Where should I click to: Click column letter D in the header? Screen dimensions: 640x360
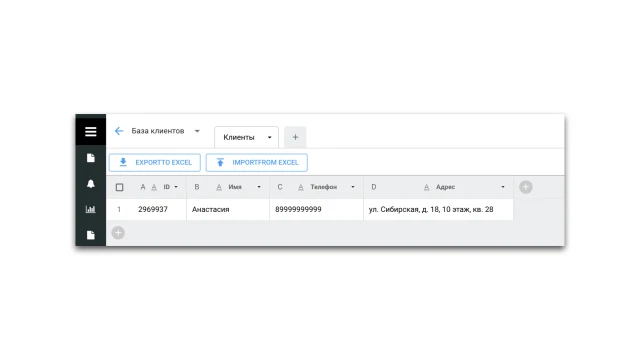pyautogui.click(x=373, y=187)
